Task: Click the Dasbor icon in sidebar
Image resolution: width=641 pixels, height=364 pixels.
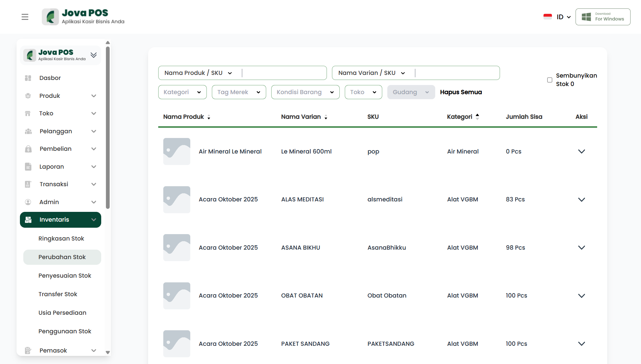Action: (28, 78)
